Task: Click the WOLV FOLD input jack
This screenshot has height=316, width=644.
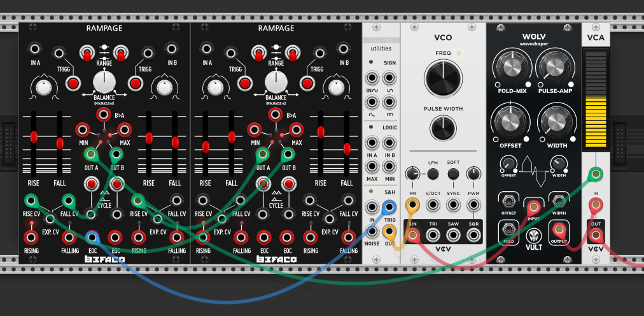Action: [x=508, y=229]
